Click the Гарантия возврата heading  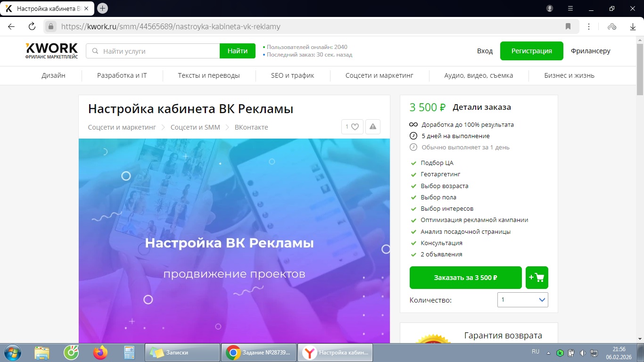pos(503,336)
